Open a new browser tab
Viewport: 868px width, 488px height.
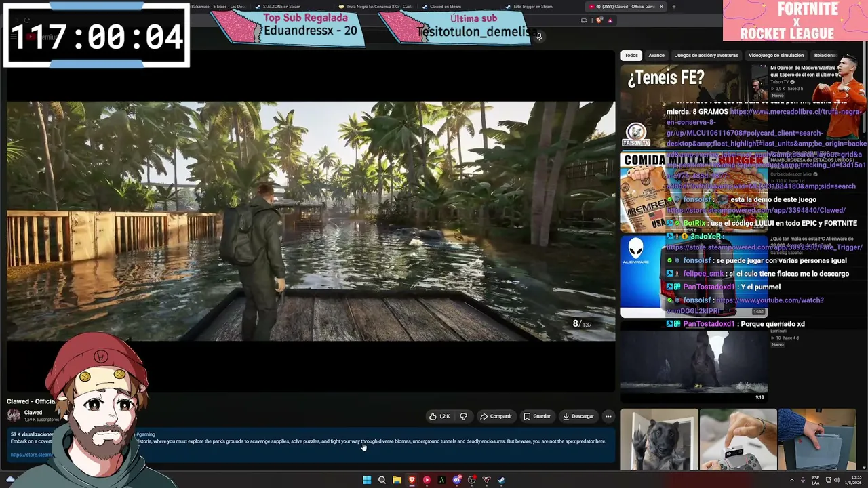pyautogui.click(x=673, y=7)
